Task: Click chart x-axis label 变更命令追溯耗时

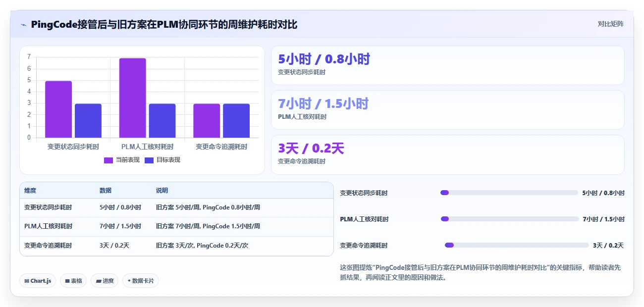Action: [x=221, y=147]
